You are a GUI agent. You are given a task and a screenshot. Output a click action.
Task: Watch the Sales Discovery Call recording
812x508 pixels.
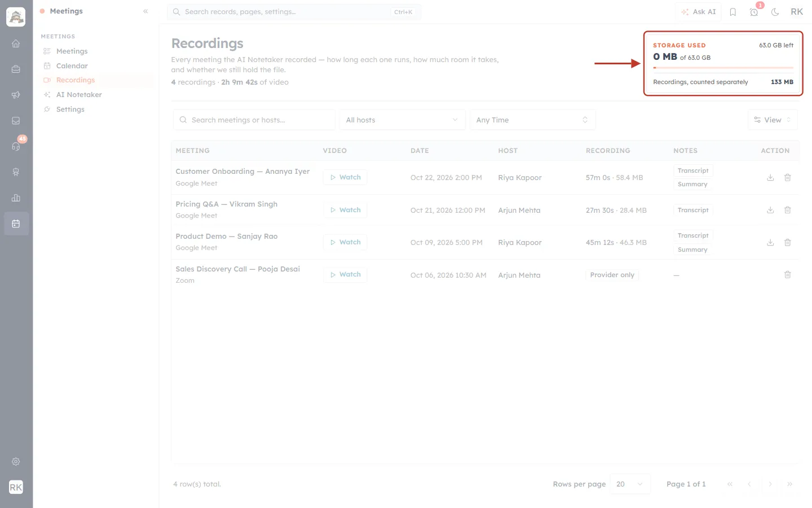tap(345, 274)
